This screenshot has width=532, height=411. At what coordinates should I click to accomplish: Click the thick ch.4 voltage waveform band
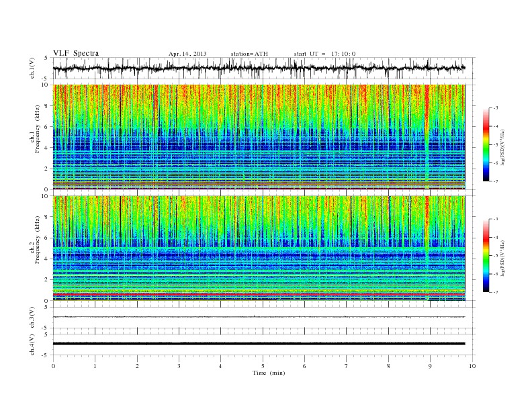pyautogui.click(x=259, y=344)
